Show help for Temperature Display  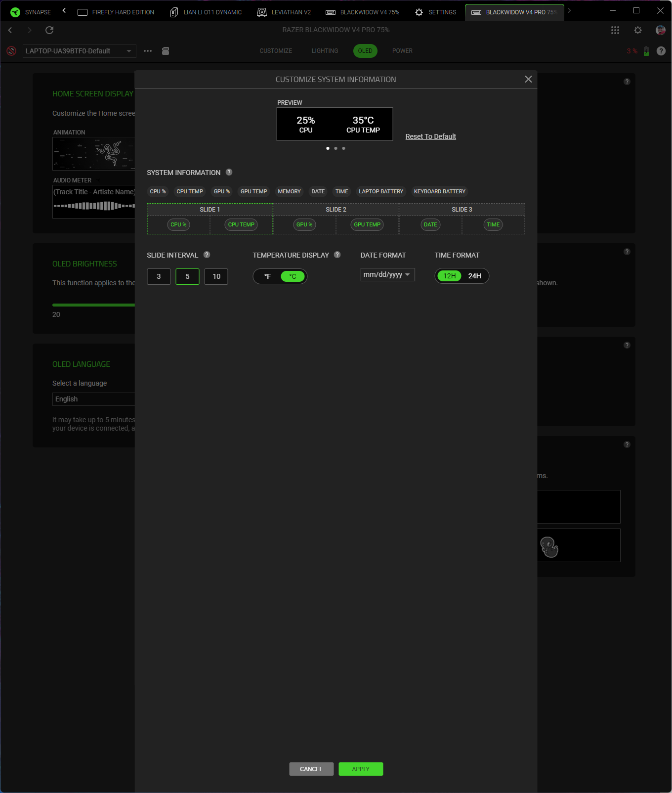coord(337,255)
